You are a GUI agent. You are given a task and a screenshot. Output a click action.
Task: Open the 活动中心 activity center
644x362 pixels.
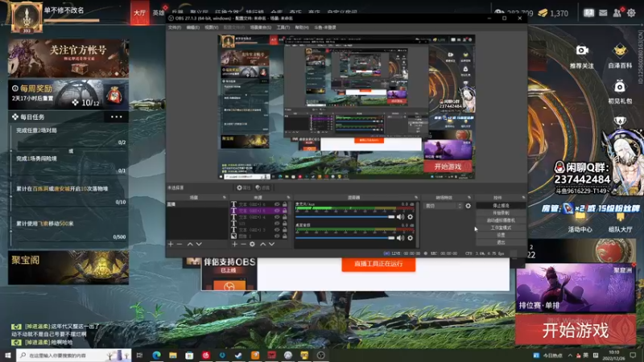tap(580, 222)
